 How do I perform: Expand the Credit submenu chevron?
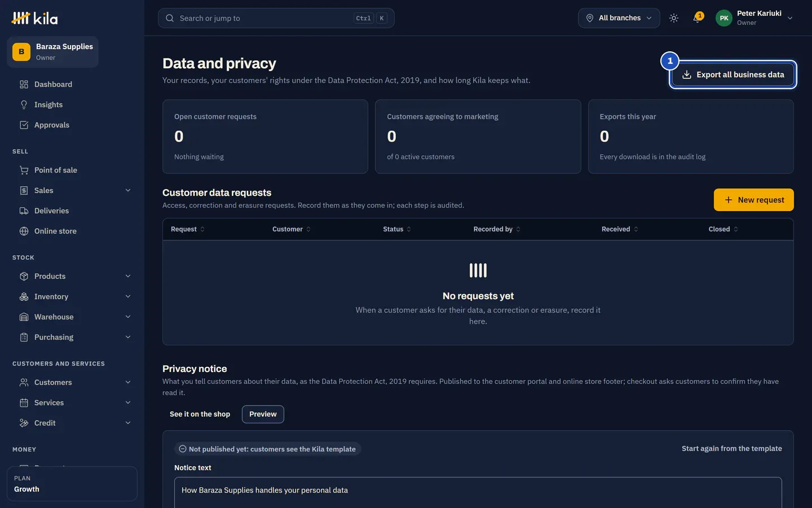tap(128, 423)
